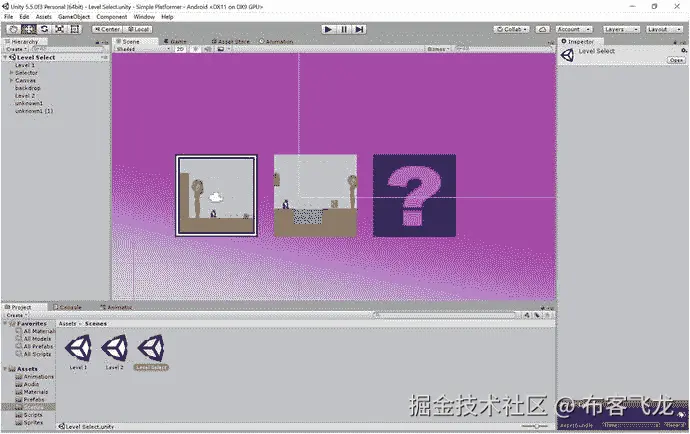Select the Level 1 scene asset

point(78,352)
